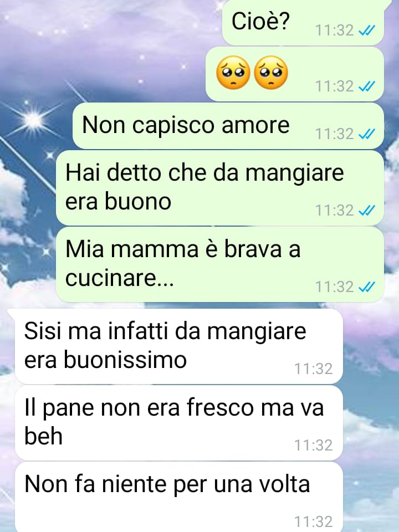The height and width of the screenshot is (532, 399).
Task: Click timestamp on 'ma va beh' message
Action: click(x=313, y=445)
